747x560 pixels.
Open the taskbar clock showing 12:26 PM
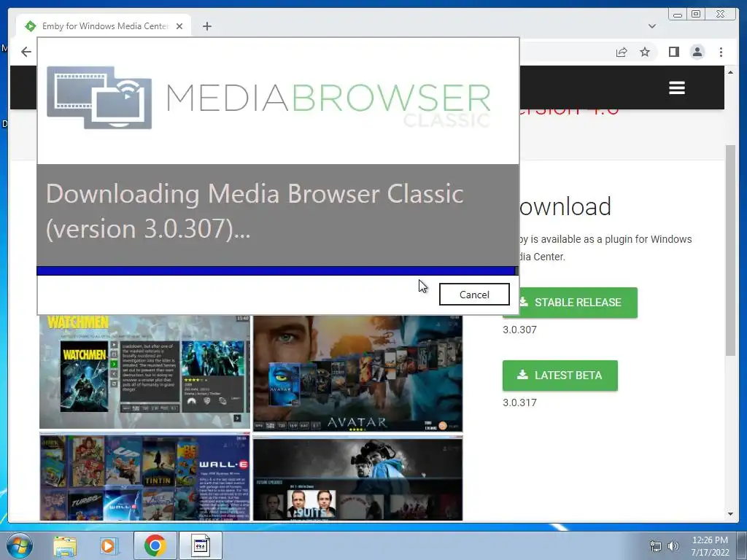[710, 546]
